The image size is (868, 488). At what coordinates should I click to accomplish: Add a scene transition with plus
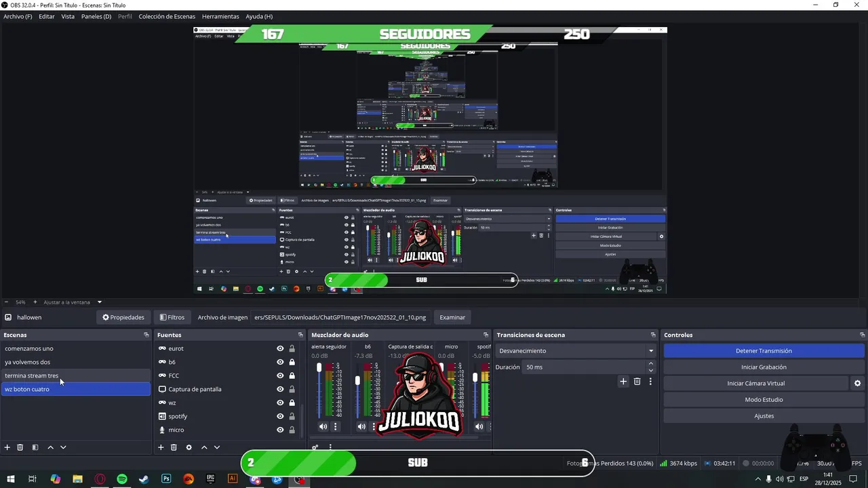point(623,382)
